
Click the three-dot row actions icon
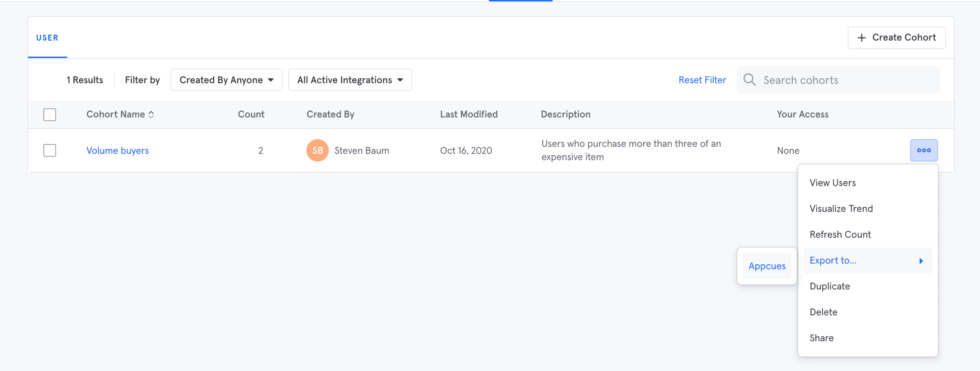coord(923,150)
